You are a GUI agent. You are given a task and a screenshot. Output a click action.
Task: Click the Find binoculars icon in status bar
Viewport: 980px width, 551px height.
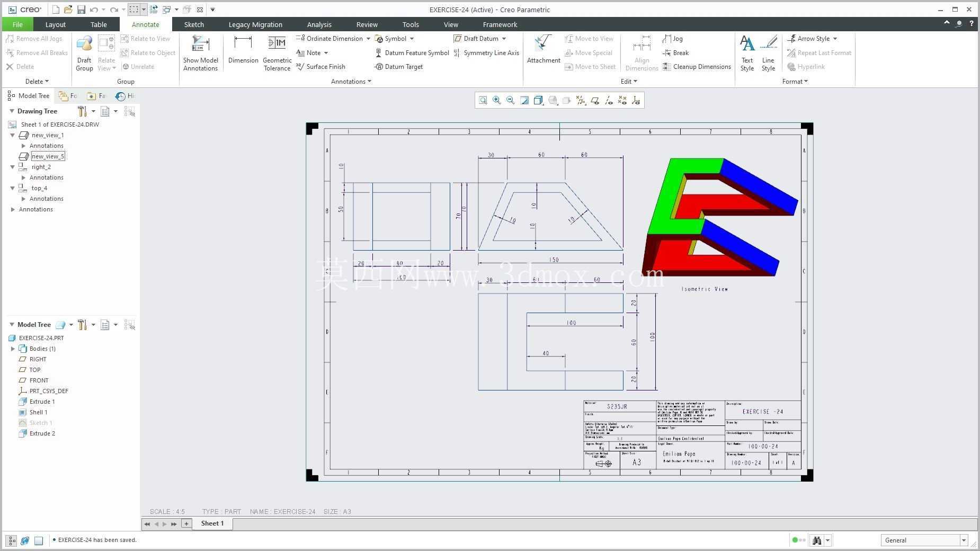click(817, 540)
